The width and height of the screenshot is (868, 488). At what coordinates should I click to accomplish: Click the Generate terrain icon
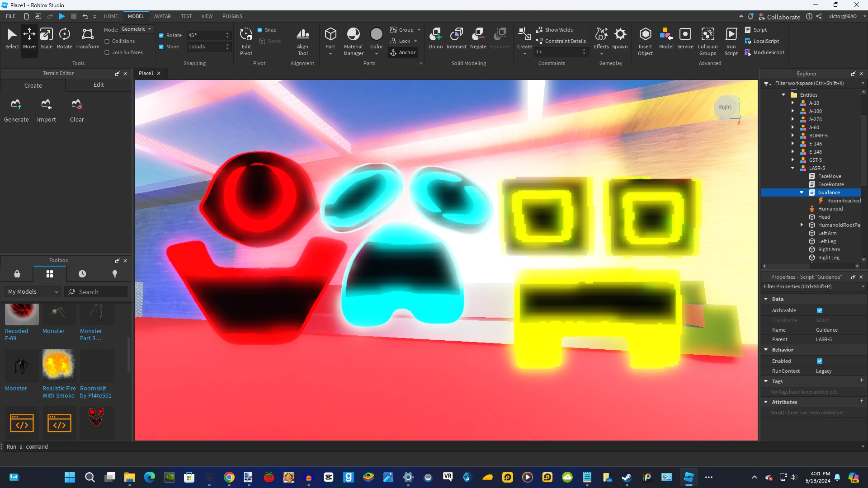tap(16, 105)
